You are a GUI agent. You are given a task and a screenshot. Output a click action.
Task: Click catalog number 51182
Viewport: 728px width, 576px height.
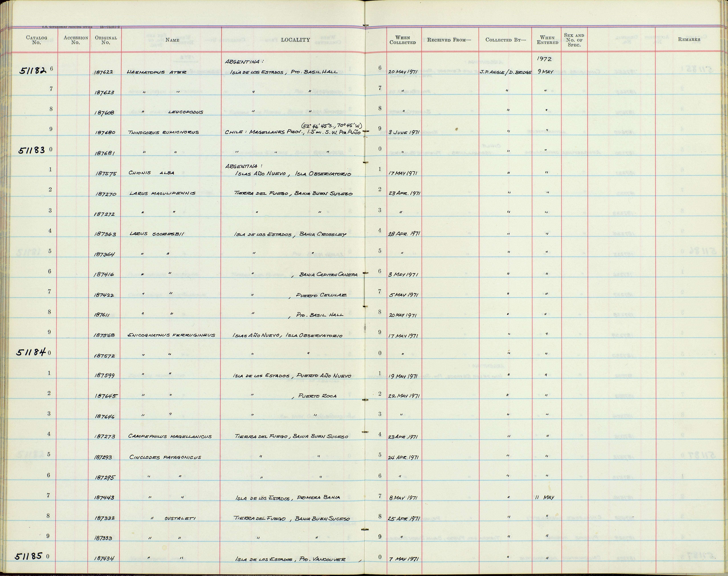point(33,71)
